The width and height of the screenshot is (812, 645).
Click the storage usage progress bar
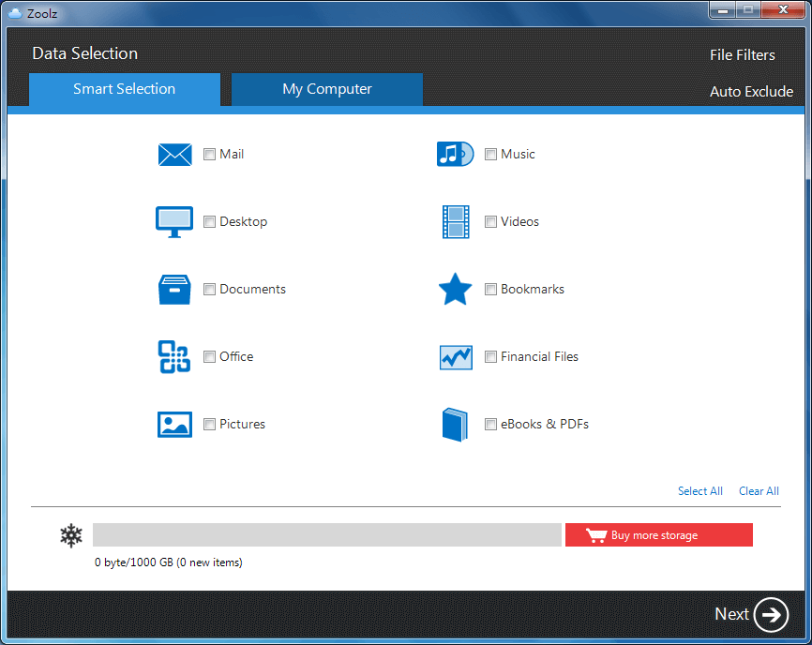click(x=326, y=535)
